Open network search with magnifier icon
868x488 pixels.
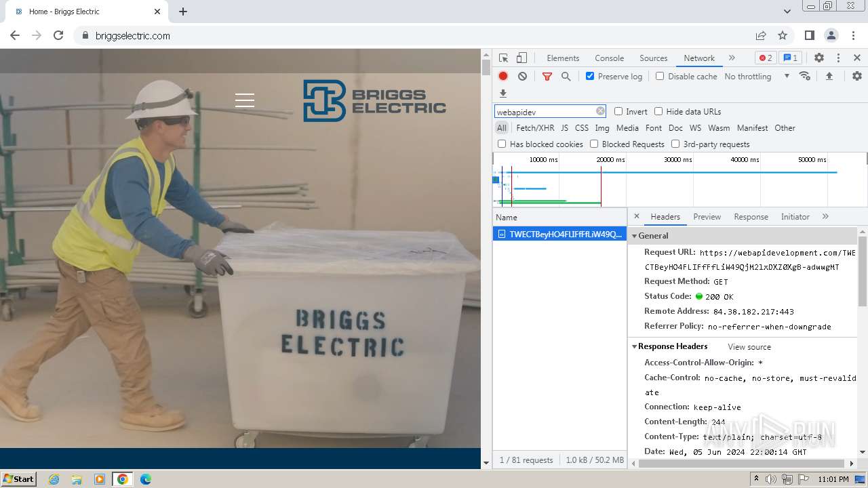(x=566, y=77)
